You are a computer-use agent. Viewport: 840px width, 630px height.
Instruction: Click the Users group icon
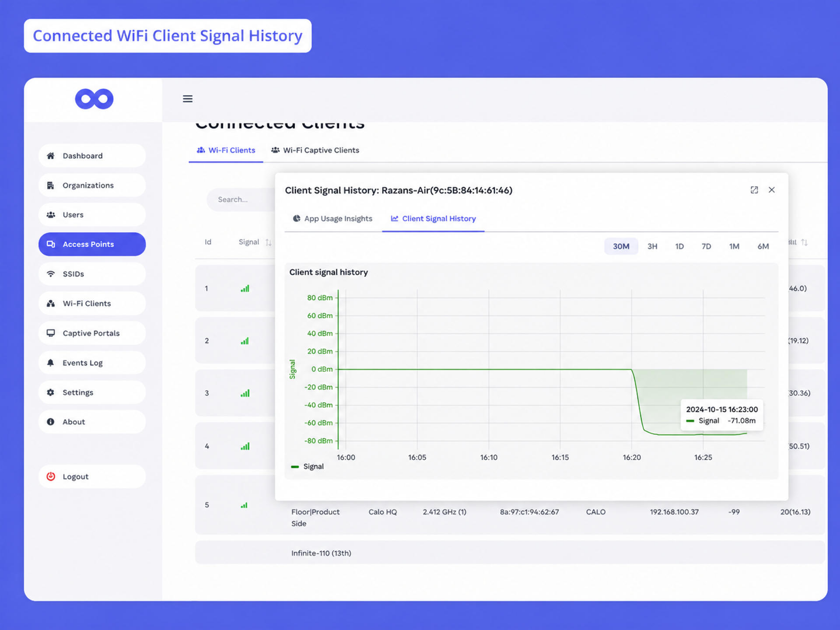coord(51,215)
